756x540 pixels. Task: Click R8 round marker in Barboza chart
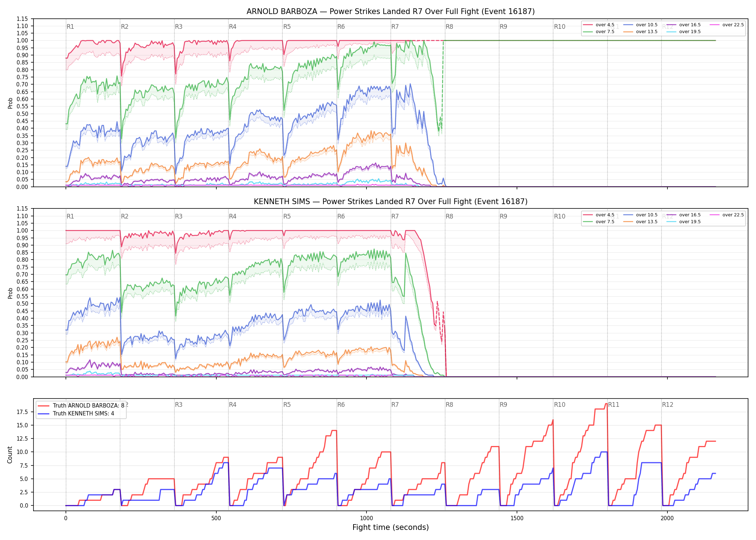coord(449,27)
